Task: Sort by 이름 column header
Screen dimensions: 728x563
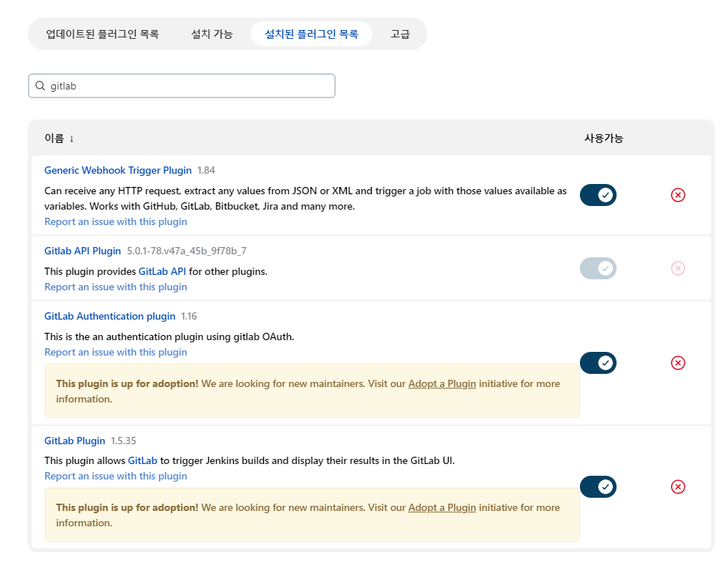Action: pos(59,139)
